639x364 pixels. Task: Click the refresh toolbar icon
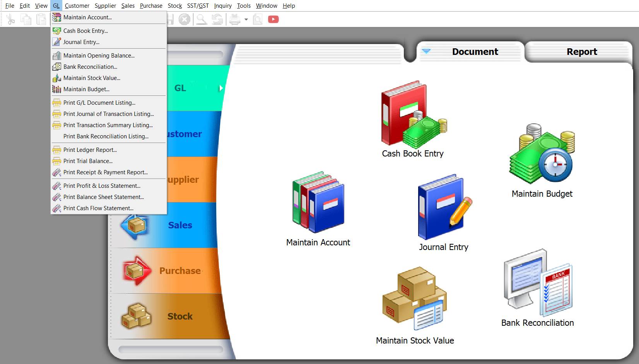click(x=217, y=19)
